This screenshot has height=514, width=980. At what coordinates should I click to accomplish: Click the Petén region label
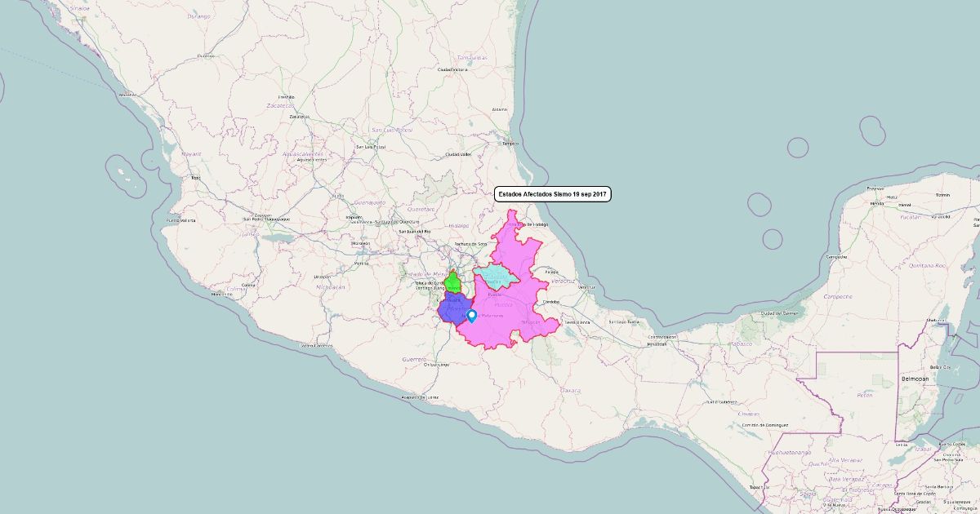pyautogui.click(x=865, y=395)
